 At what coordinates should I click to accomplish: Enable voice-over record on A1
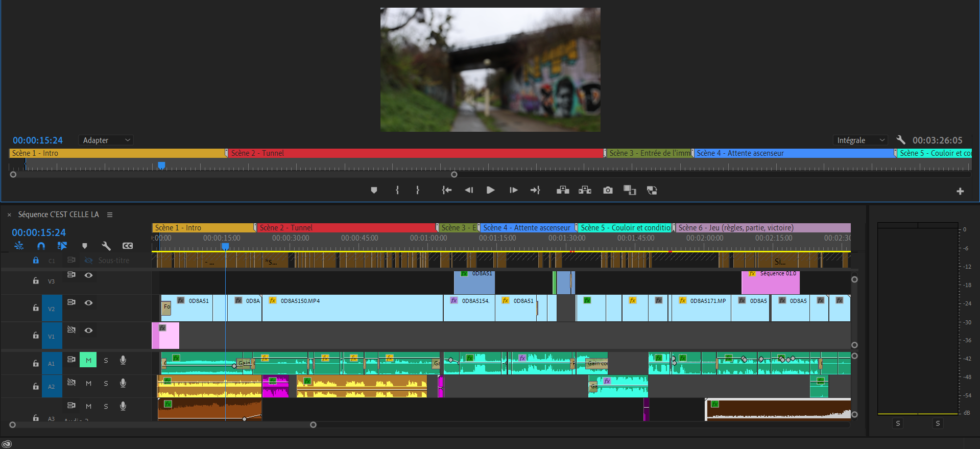[x=123, y=360]
